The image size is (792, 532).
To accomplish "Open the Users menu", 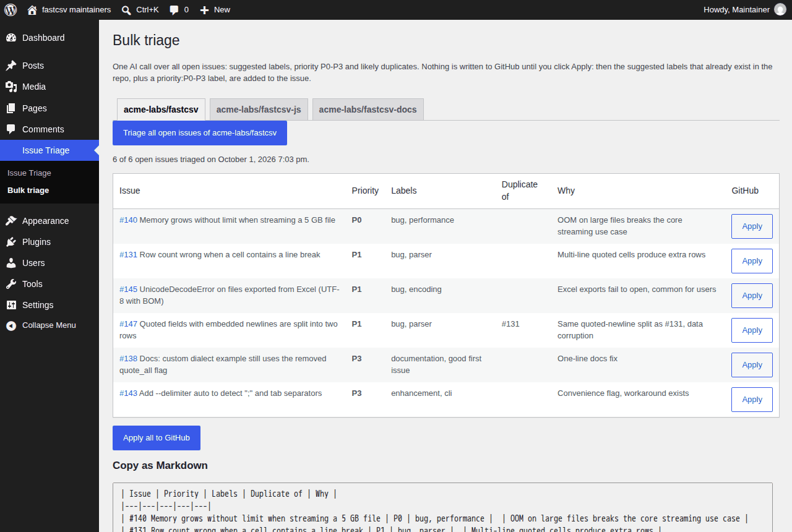I will (x=49, y=263).
